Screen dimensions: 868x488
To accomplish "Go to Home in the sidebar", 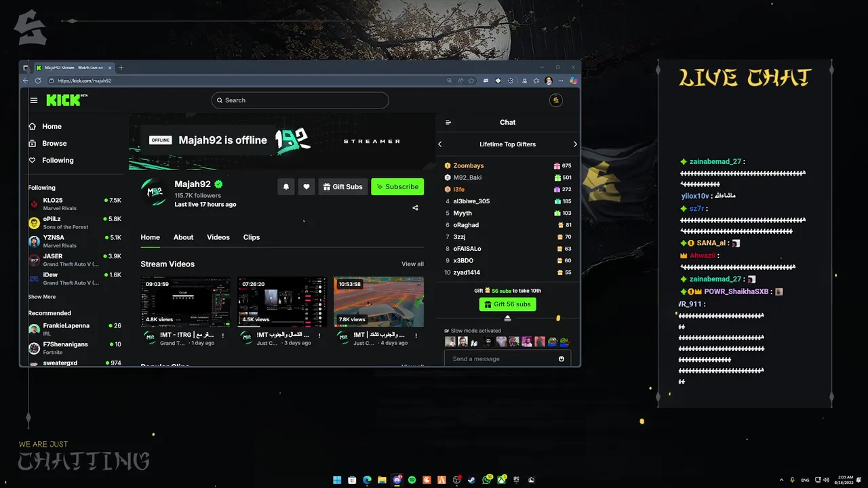I will [45, 126].
